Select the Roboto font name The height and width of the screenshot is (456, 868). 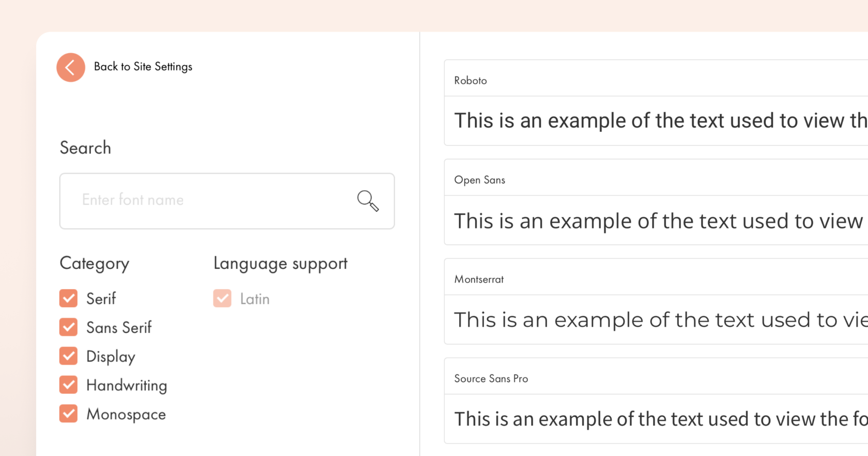pyautogui.click(x=470, y=81)
